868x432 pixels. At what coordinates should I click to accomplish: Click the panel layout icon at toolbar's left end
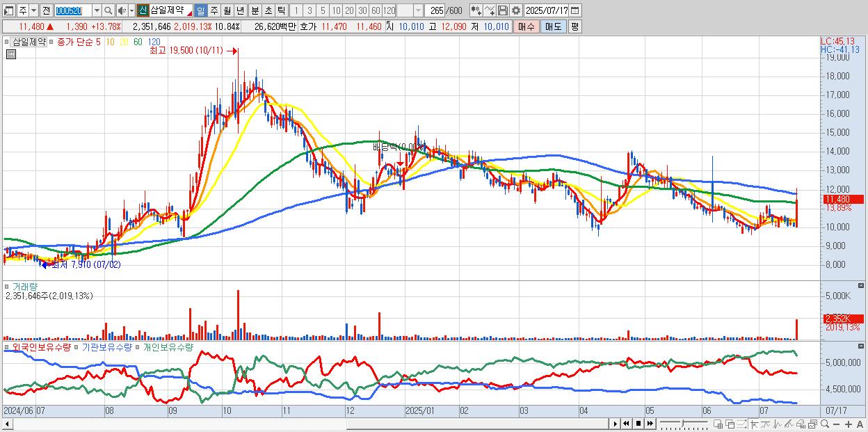(8, 10)
